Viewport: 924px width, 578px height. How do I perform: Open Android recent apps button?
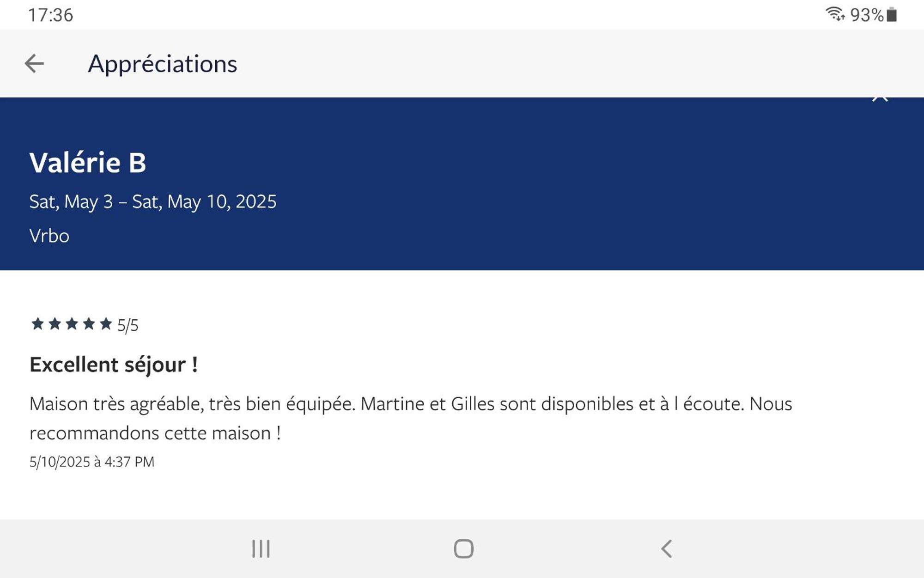tap(261, 548)
